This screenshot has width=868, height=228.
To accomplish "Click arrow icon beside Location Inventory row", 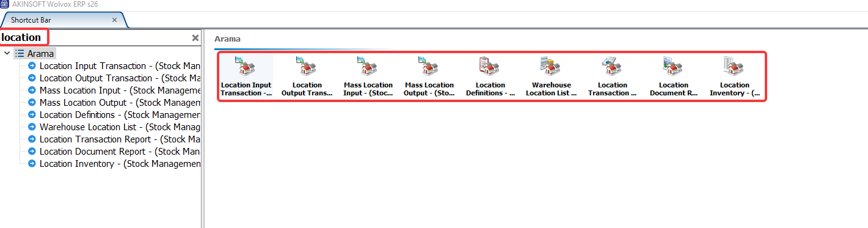I will pyautogui.click(x=32, y=164).
